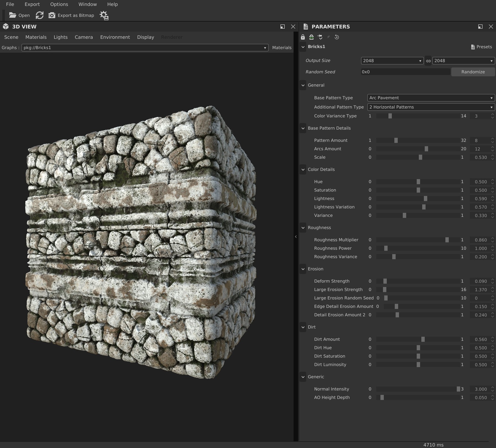Click the Random Seed input field
This screenshot has height=448, width=496.
coord(405,72)
